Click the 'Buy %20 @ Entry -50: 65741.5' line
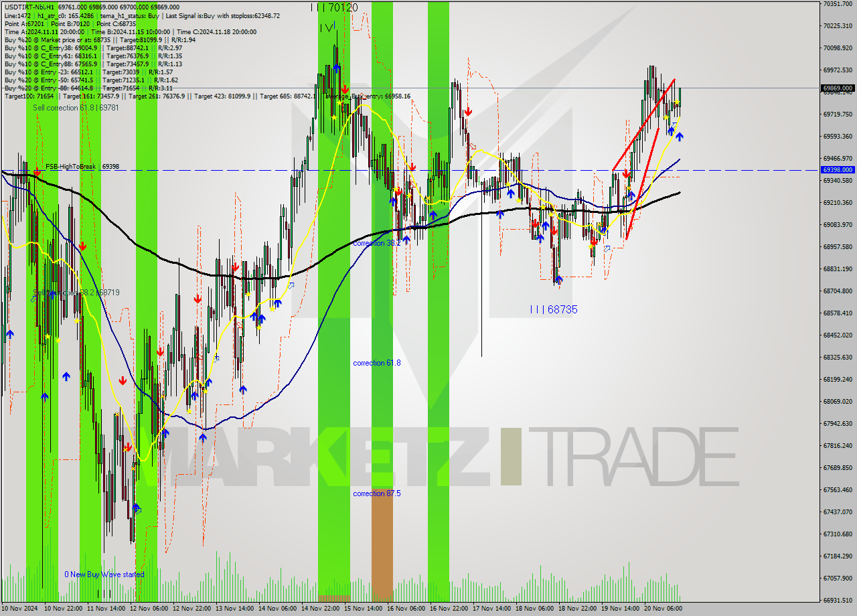The image size is (857, 616). pyautogui.click(x=90, y=80)
